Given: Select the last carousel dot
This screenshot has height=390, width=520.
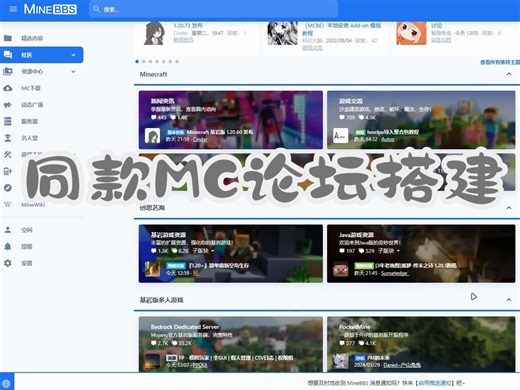Looking at the screenshot, I should 177,62.
